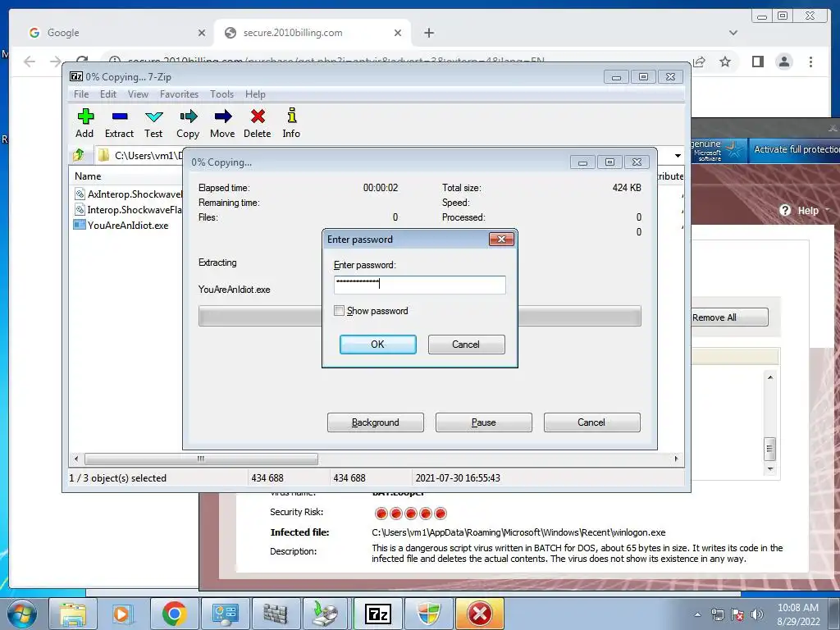
Task: Open the 7-Zip File menu
Action: [81, 94]
